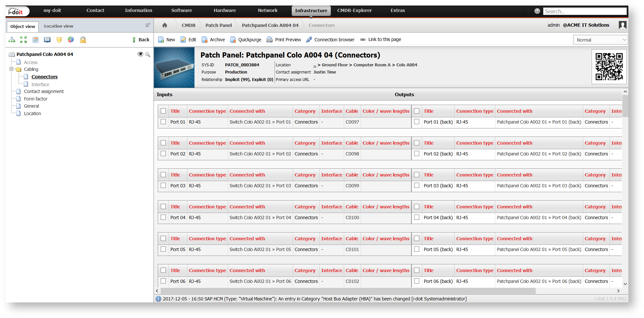This screenshot has width=644, height=318.
Task: Click into the Search field
Action: [x=584, y=11]
